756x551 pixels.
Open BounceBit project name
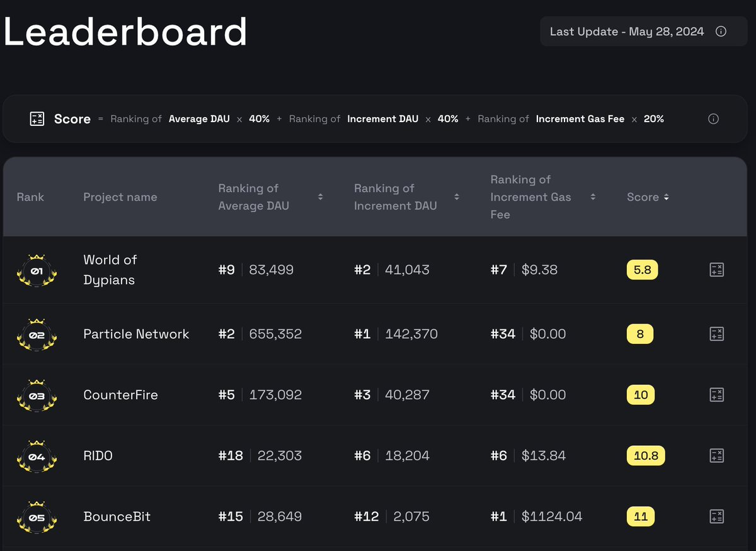coord(117,516)
